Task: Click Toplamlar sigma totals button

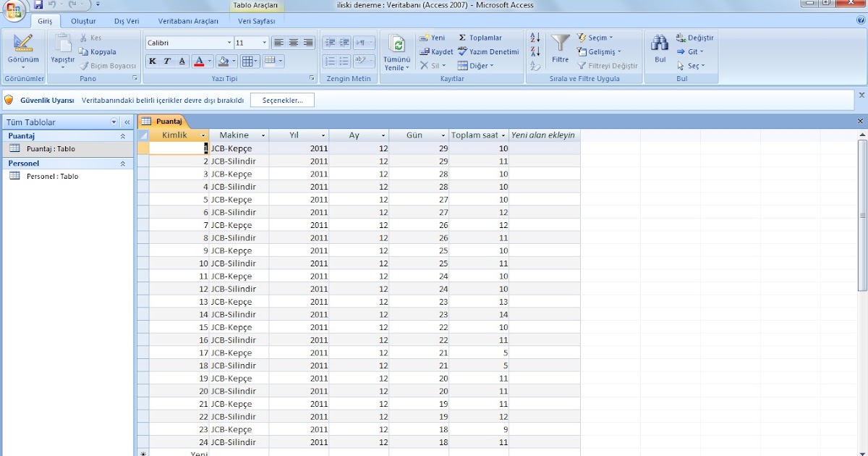Action: tap(480, 38)
